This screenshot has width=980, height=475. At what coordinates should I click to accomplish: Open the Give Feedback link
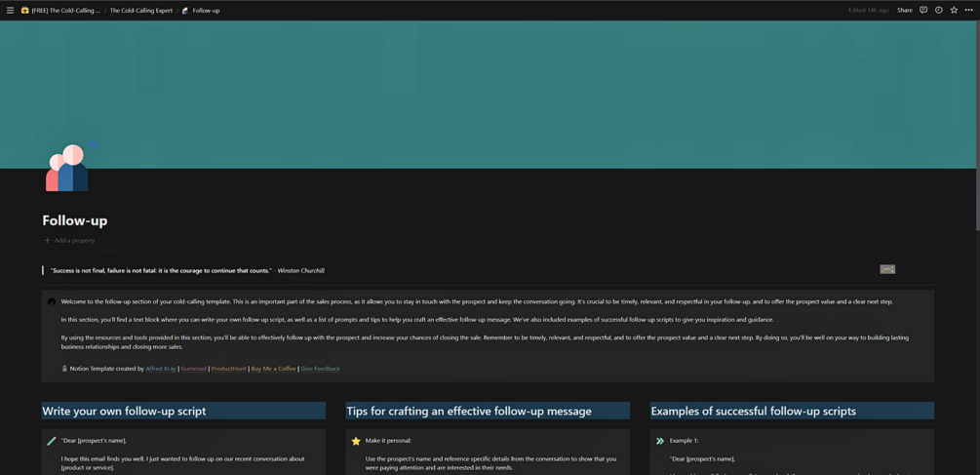click(321, 369)
